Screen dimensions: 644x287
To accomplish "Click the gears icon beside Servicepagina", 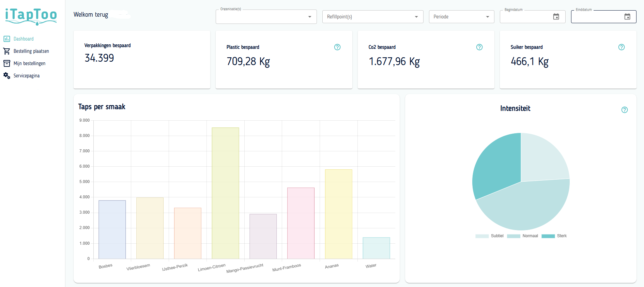I will (x=7, y=76).
